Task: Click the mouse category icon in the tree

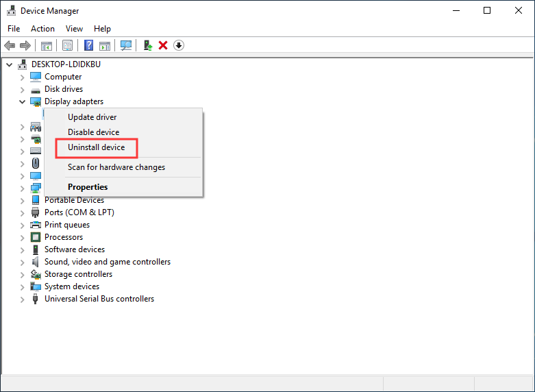Action: pyautogui.click(x=36, y=163)
